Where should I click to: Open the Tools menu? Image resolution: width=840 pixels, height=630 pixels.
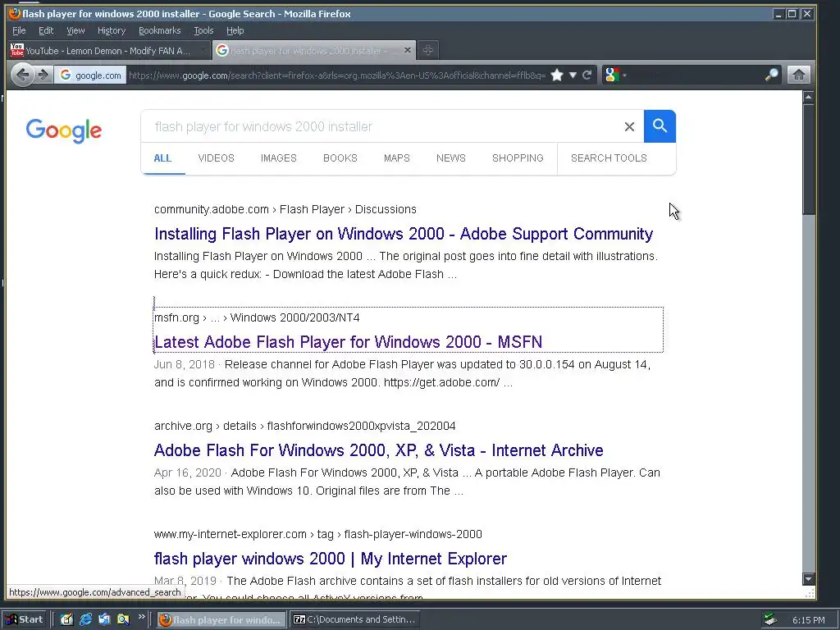203,30
